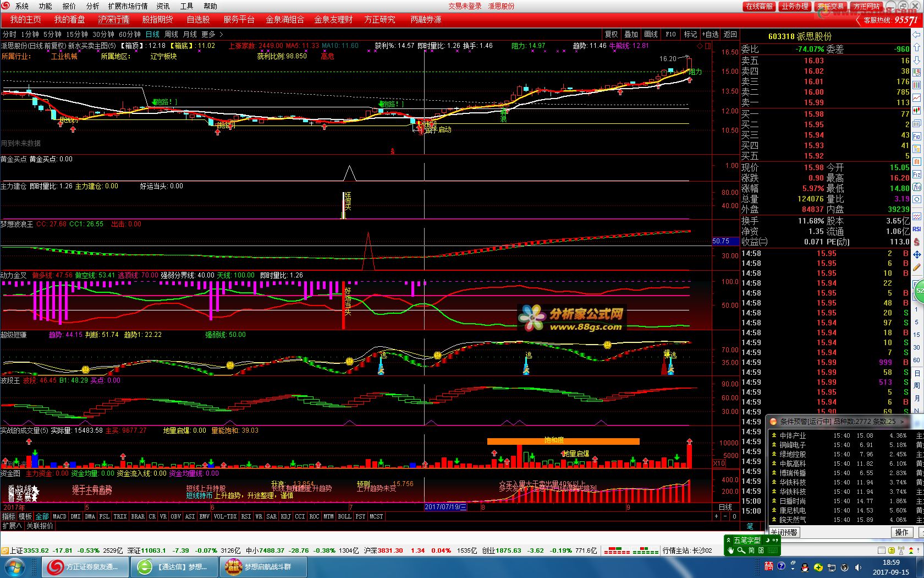Image resolution: width=924 pixels, height=578 pixels.
Task: Select the 日线 daily period
Action: pos(152,34)
